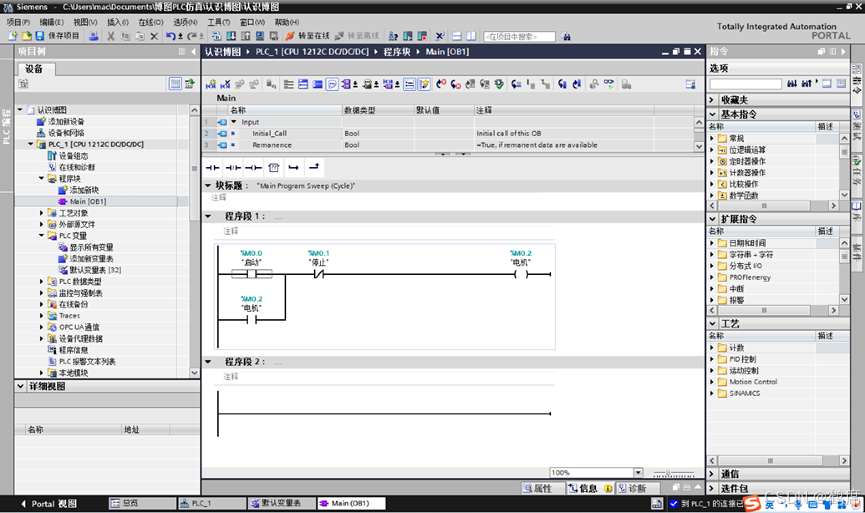Click the insert network icon in editor toolbar
Viewport: 865px width, 513px height.
[211, 84]
